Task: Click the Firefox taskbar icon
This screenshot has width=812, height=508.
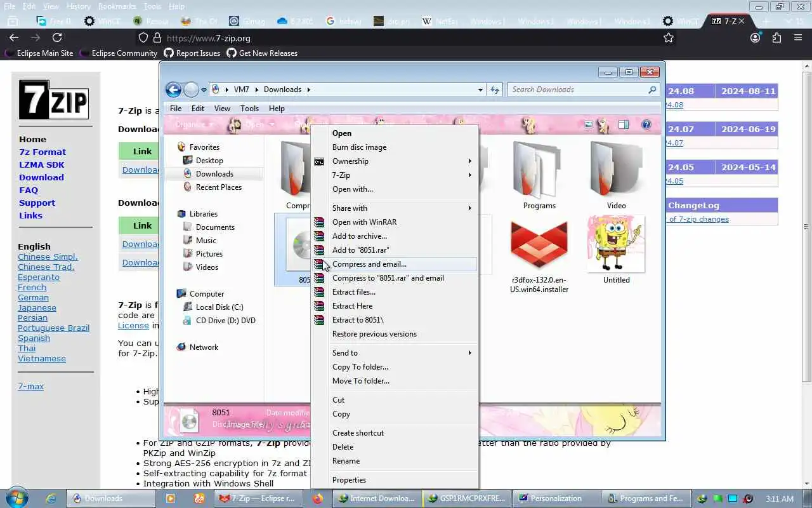Action: tap(317, 498)
